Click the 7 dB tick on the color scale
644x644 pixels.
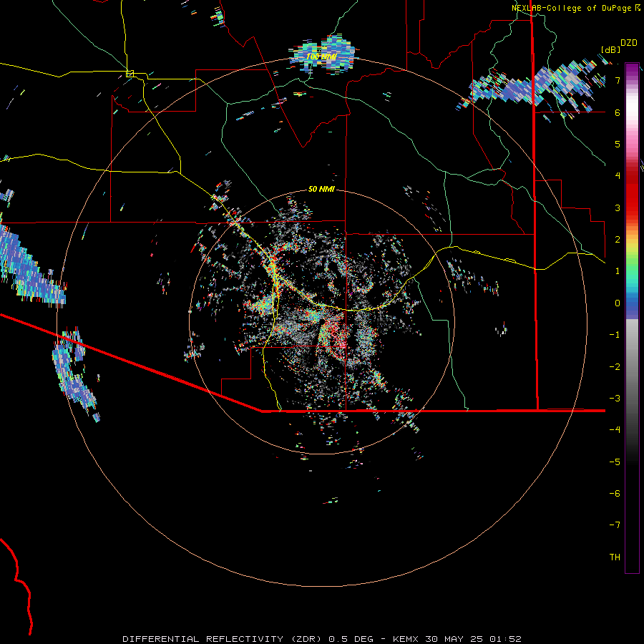[x=618, y=80]
